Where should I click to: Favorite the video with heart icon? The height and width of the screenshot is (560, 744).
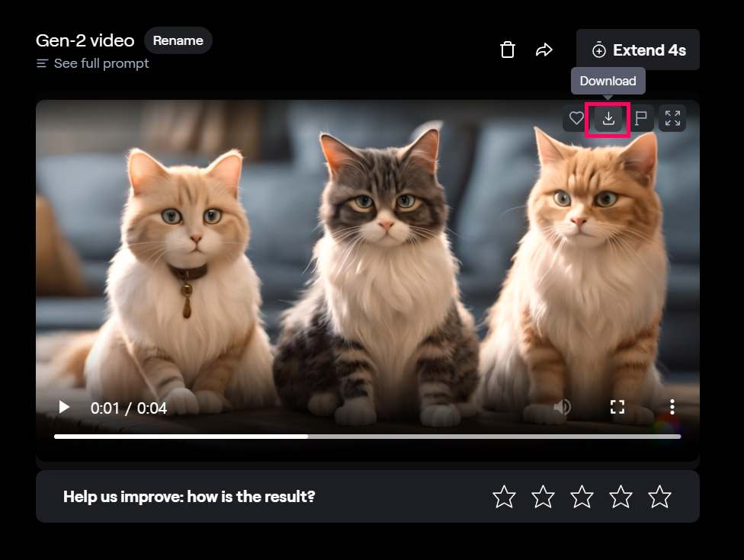click(x=576, y=118)
